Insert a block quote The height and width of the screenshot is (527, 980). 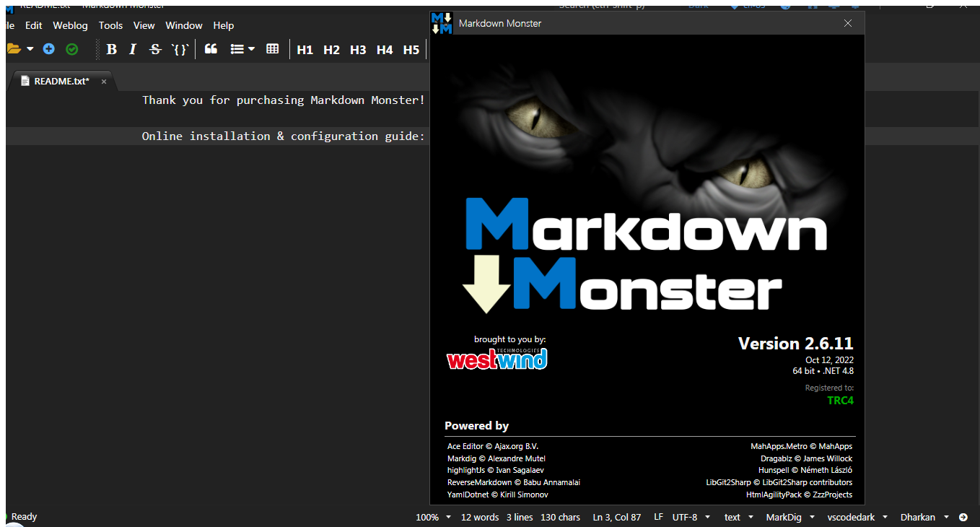(x=211, y=49)
